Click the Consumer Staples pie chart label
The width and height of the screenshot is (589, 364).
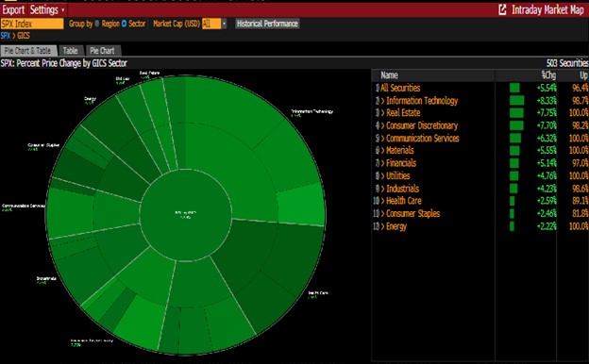(43, 146)
